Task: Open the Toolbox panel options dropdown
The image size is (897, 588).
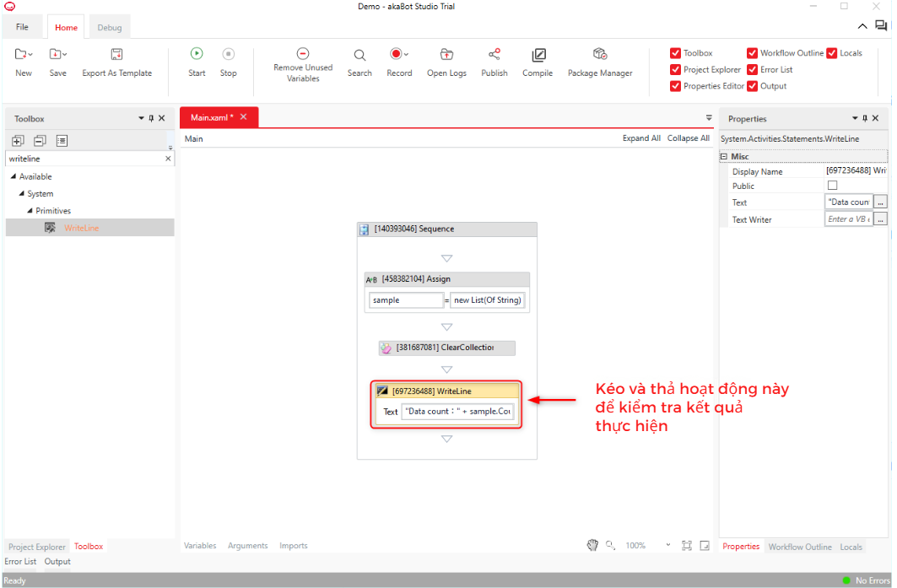Action: [141, 118]
